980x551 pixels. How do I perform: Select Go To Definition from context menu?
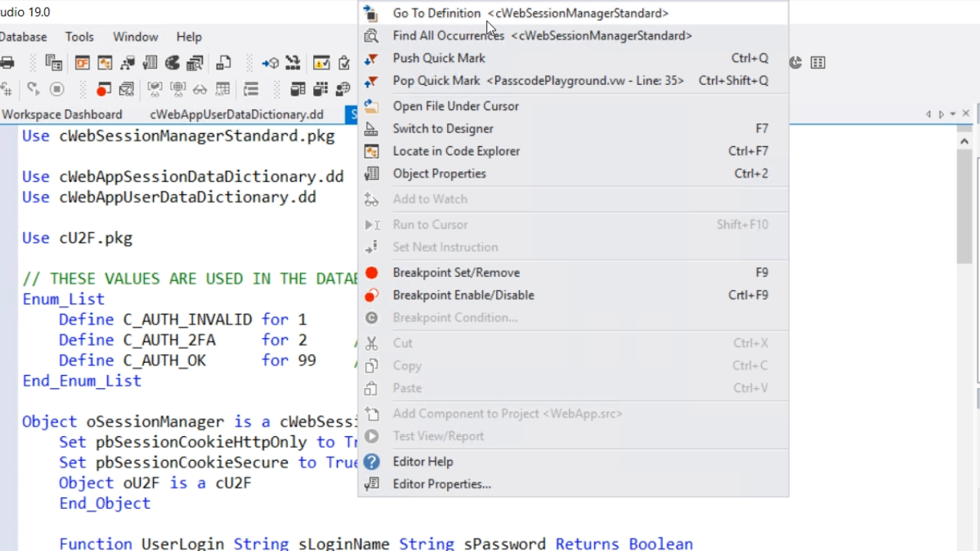tap(436, 13)
